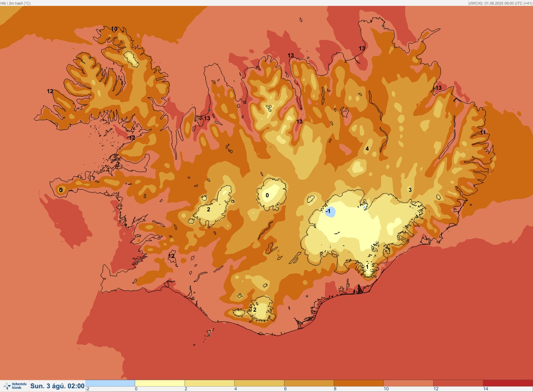Click the 2 to 4 degree legend swatch
Image resolution: width=533 pixels, height=392 pixels.
tap(209, 383)
